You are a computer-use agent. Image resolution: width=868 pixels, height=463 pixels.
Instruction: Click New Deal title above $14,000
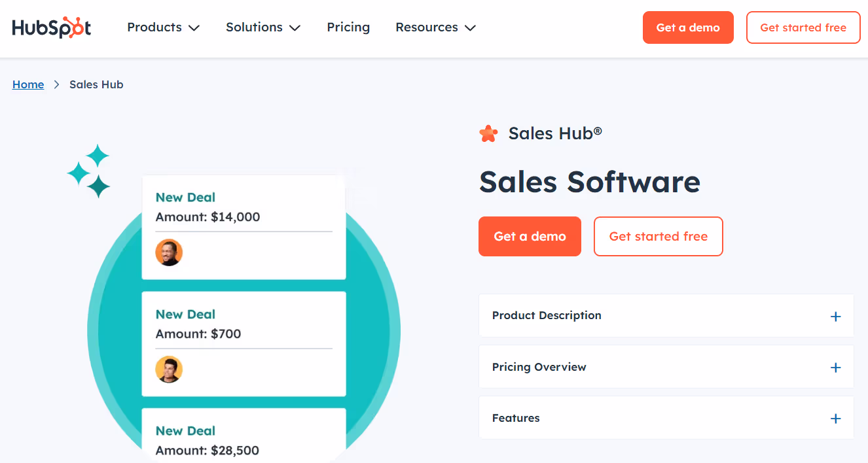point(185,197)
